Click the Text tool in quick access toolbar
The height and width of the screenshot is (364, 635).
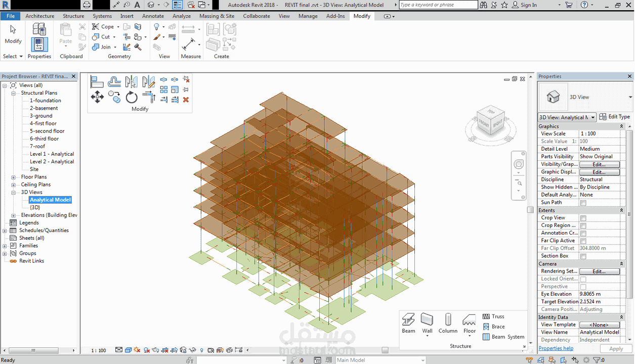point(137,5)
